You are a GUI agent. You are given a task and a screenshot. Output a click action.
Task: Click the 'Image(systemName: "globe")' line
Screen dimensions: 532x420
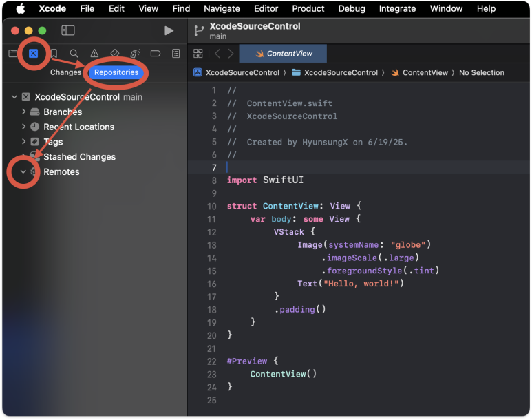point(364,245)
